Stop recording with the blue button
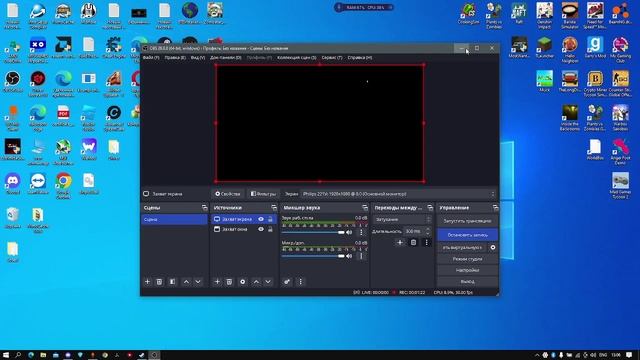Screen dimensions: 640x360 [467, 235]
